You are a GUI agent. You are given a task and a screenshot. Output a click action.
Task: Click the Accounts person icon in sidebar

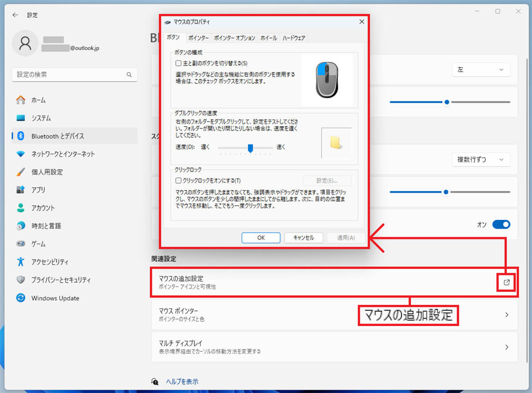21,208
